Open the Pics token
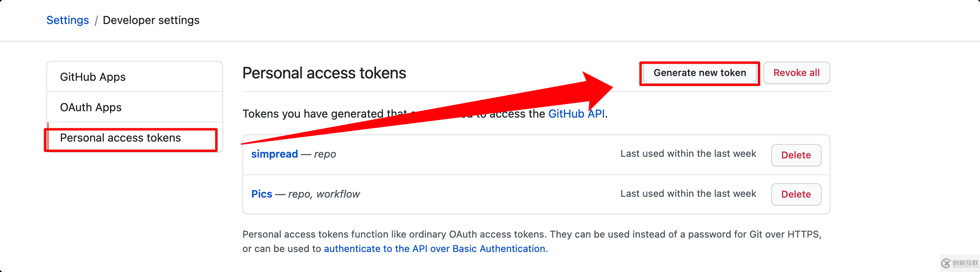 pos(262,194)
